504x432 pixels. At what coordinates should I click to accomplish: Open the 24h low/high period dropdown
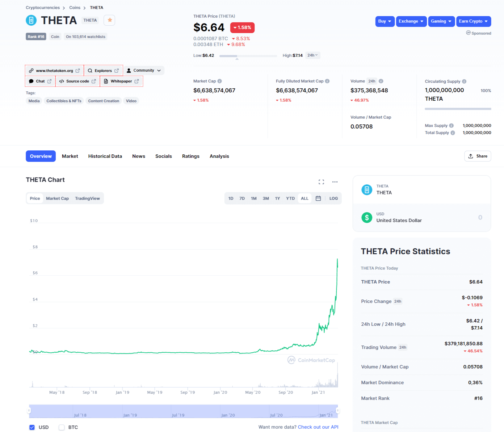[313, 55]
